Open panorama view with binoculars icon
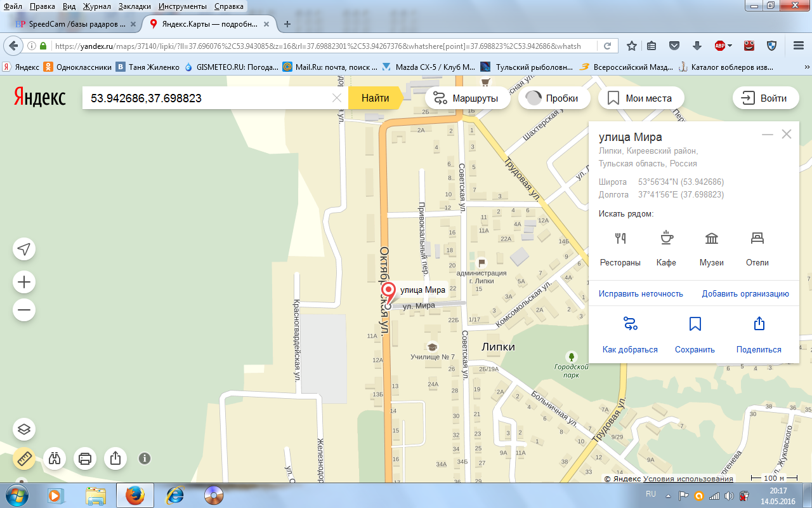Viewport: 812px width, 508px height. coord(55,458)
